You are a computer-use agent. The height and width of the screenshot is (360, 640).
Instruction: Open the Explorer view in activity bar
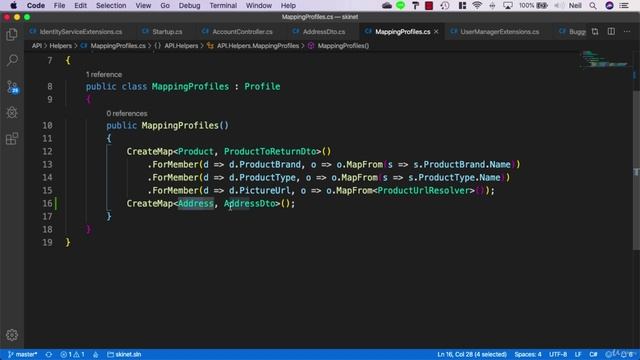click(12, 35)
